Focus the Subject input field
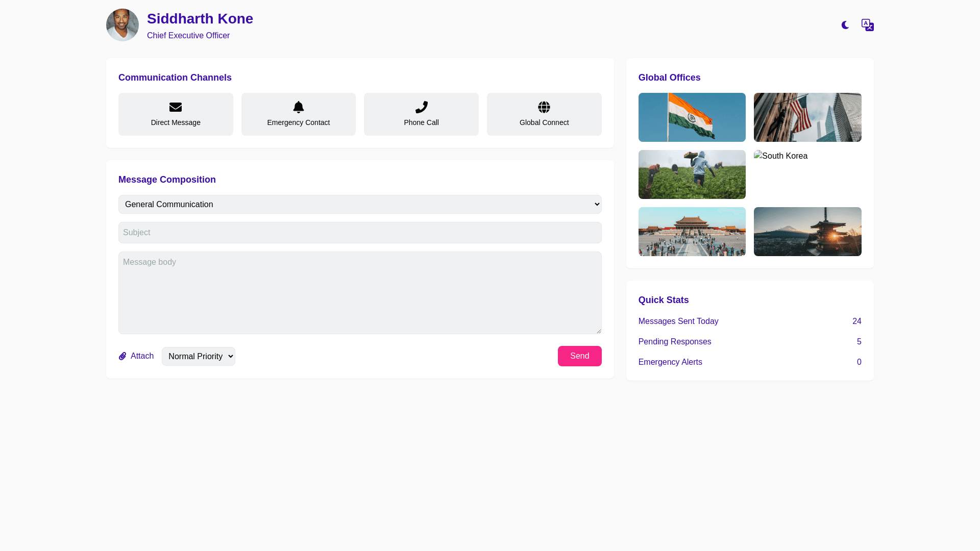980x551 pixels. pos(360,233)
